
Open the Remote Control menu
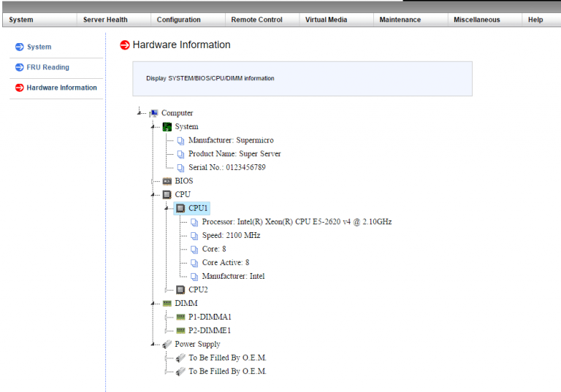pyautogui.click(x=256, y=20)
